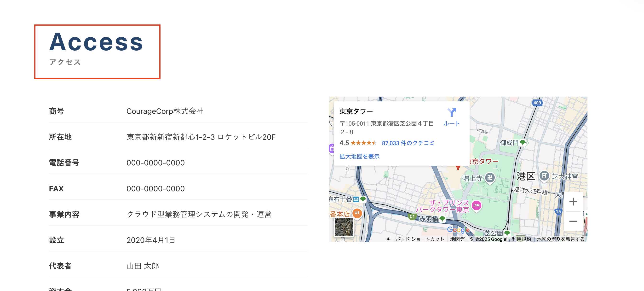The height and width of the screenshot is (291, 644).
Task: Zoom in the map with plus button
Action: (x=573, y=202)
